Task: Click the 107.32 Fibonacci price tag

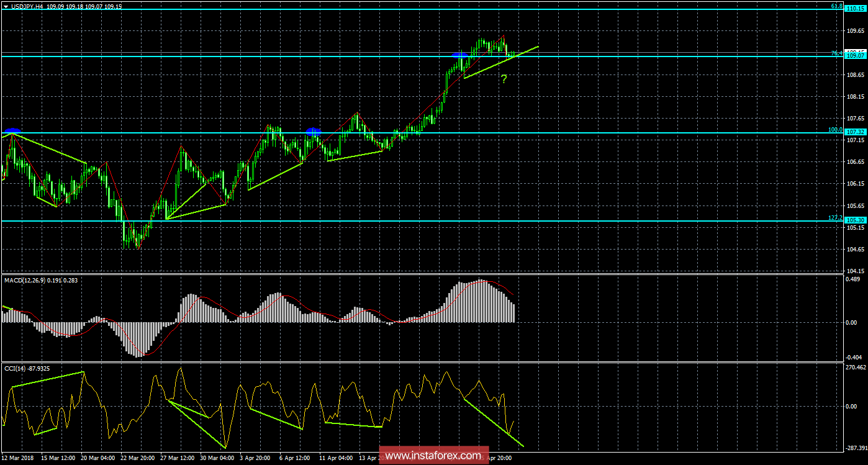Action: pos(856,132)
